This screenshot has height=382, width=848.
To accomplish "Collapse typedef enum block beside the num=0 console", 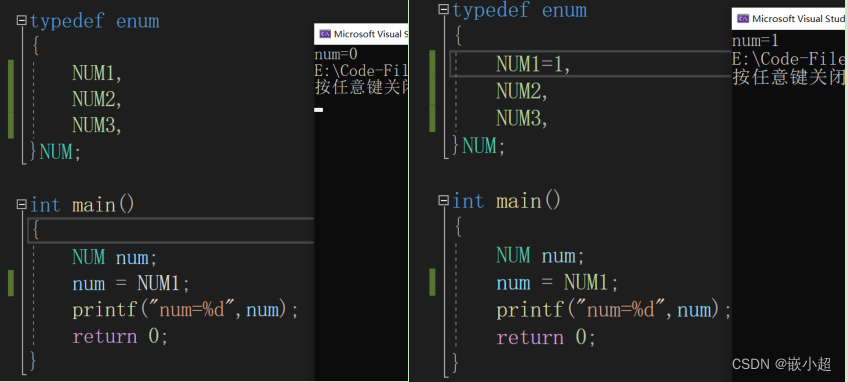I will (22, 21).
